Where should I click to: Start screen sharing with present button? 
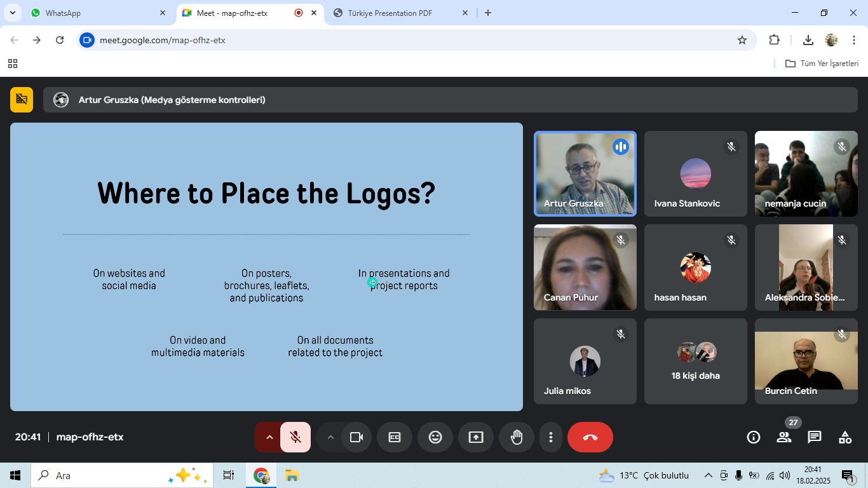click(476, 437)
